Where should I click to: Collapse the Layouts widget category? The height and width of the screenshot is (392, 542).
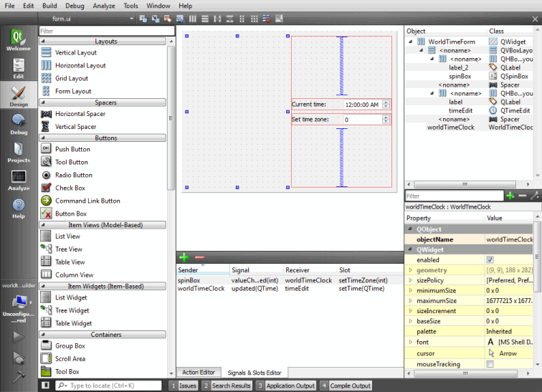coord(105,42)
